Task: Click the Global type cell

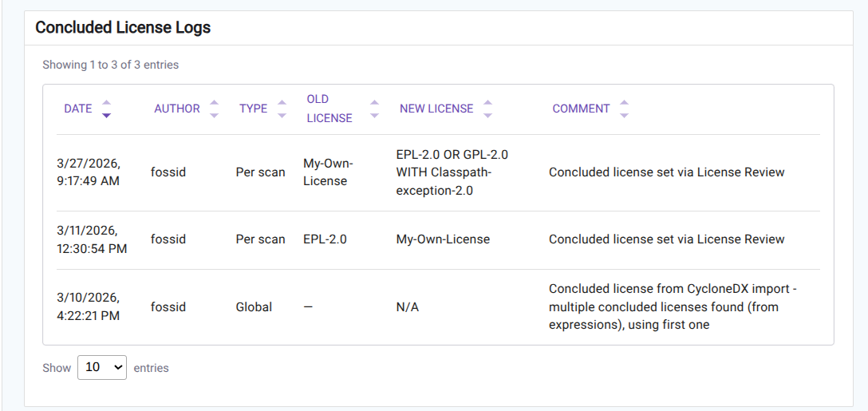Action: (x=254, y=307)
